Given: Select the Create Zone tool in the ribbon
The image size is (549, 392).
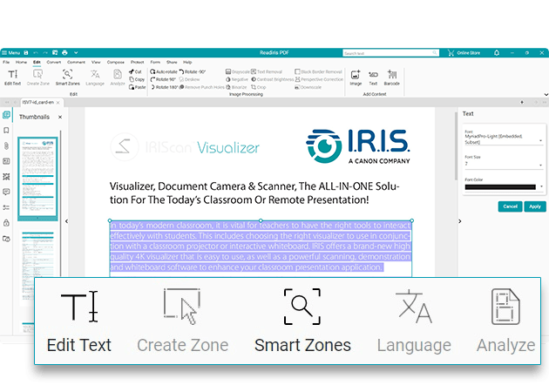Looking at the screenshot, I should (x=37, y=78).
